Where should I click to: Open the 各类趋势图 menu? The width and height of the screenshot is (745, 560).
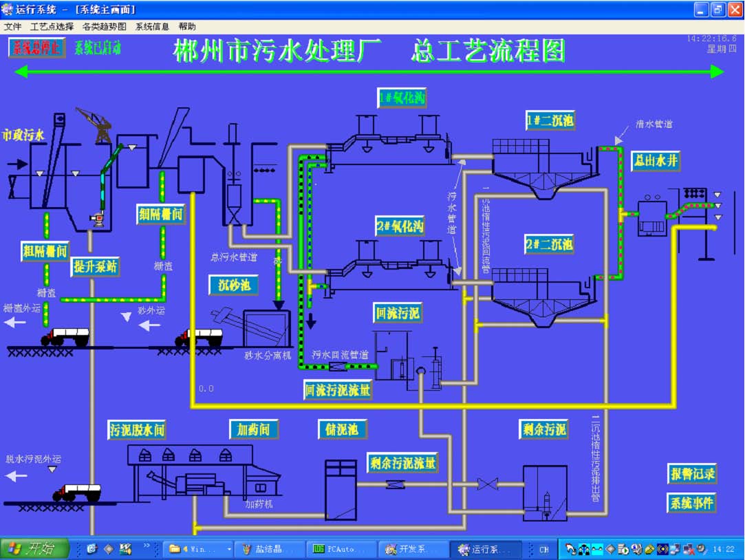coord(104,27)
